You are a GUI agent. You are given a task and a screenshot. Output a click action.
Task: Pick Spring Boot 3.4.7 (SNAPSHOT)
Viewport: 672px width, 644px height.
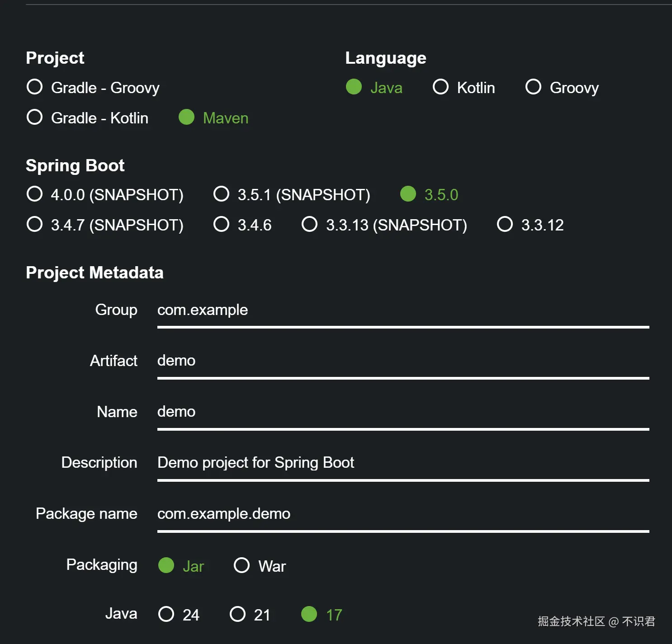pos(35,224)
